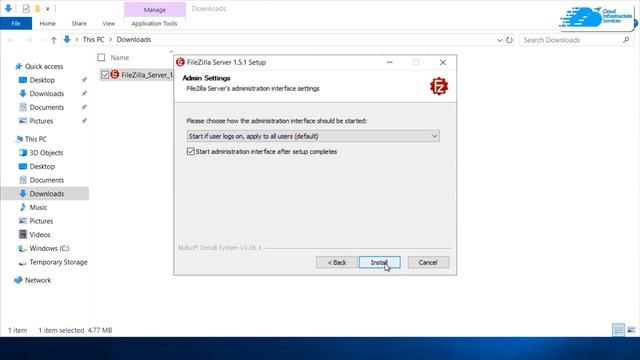This screenshot has height=360, width=640.
Task: Open the Windows (C:) drive
Action: 49,248
